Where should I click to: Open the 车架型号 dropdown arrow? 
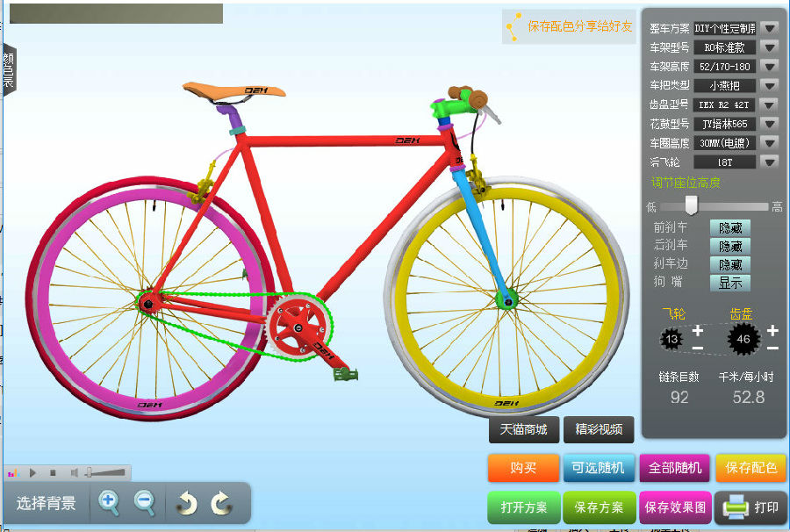[x=769, y=47]
